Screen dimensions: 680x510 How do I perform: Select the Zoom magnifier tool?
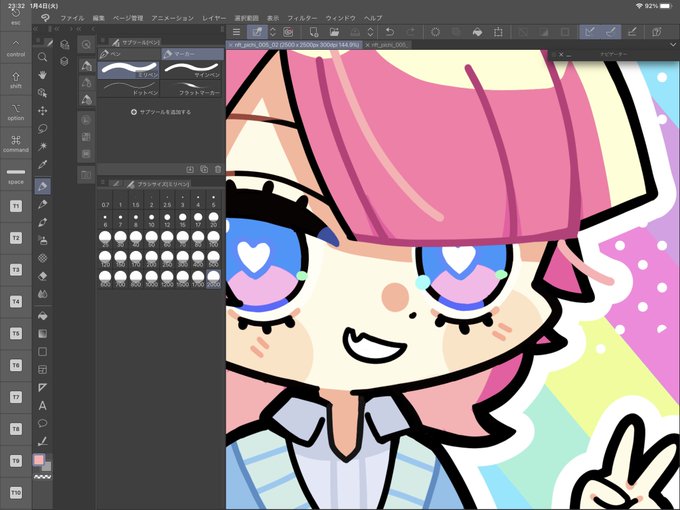[42, 57]
